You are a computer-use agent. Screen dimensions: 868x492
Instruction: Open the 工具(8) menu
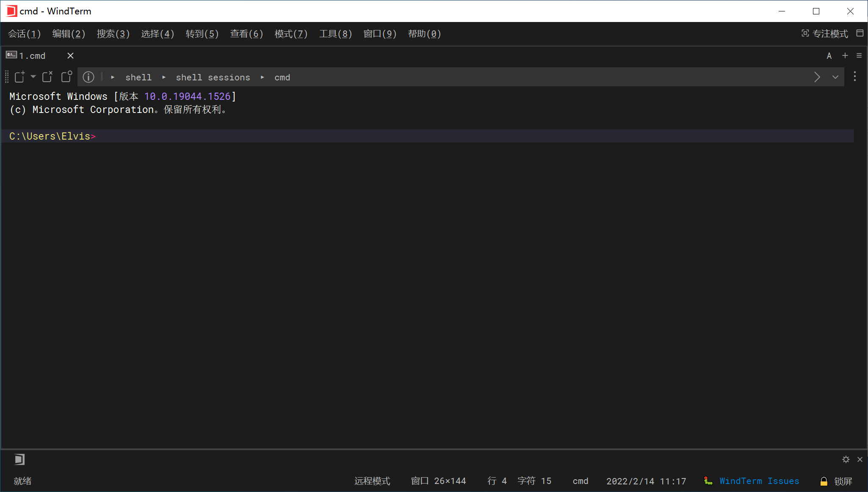click(335, 34)
